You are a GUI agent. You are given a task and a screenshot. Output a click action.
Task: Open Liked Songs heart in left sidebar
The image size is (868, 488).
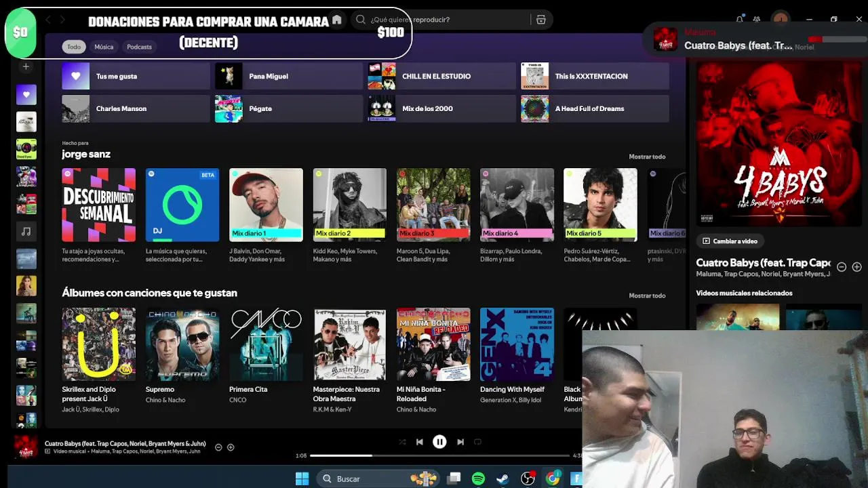coord(26,95)
